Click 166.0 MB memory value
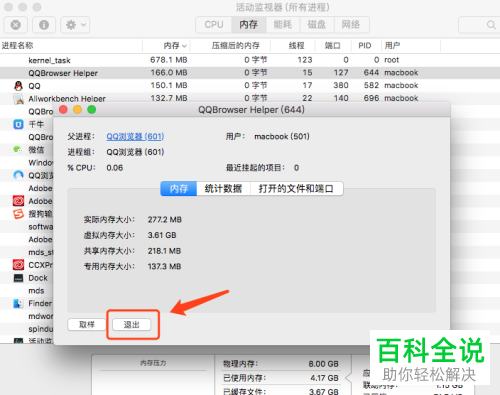This screenshot has width=500, height=395. pos(169,73)
